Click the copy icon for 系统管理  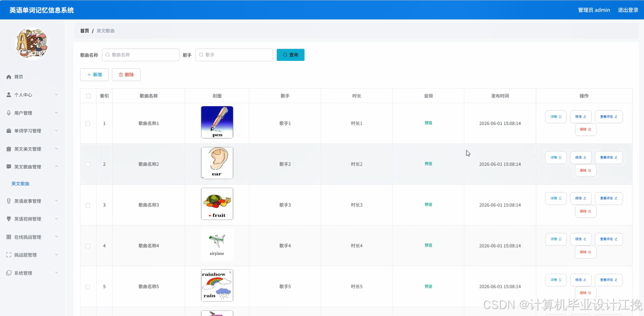pos(9,273)
